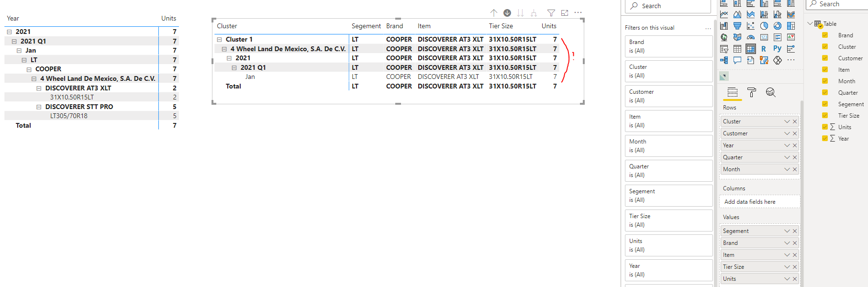Screen dimensions: 868x287
Task: Uncheck the Month field checkbox
Action: [x=825, y=81]
